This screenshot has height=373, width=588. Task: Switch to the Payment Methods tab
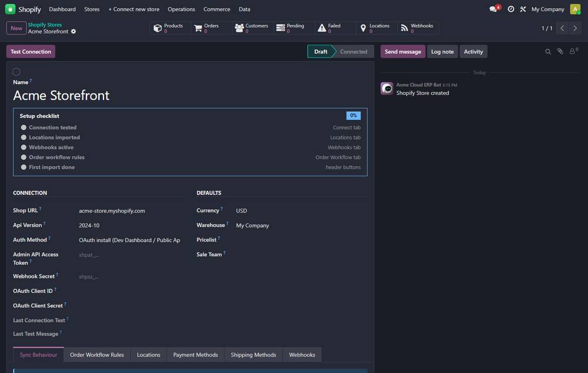click(x=195, y=355)
